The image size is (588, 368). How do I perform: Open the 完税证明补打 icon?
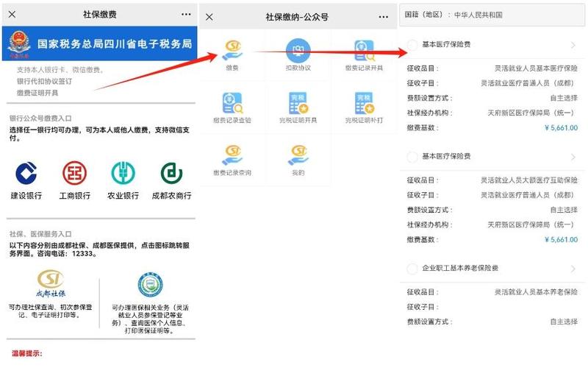coord(364,103)
